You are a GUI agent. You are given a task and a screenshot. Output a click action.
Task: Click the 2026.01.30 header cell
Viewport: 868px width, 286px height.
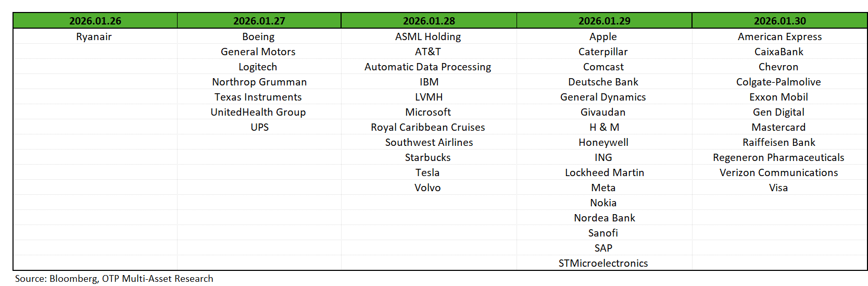click(780, 21)
